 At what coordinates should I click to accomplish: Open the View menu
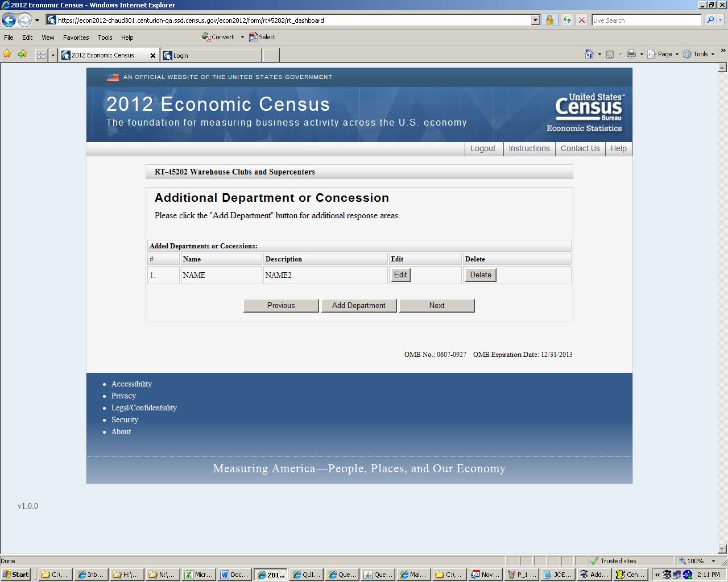[x=48, y=38]
